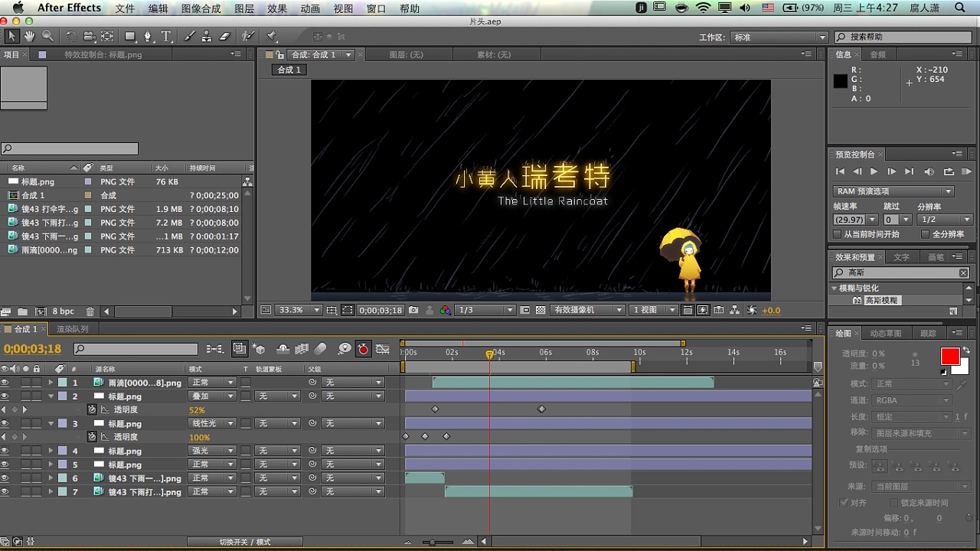Hide layer 1 雨滴 using its eye icon
Image resolution: width=980 pixels, height=551 pixels.
point(5,383)
